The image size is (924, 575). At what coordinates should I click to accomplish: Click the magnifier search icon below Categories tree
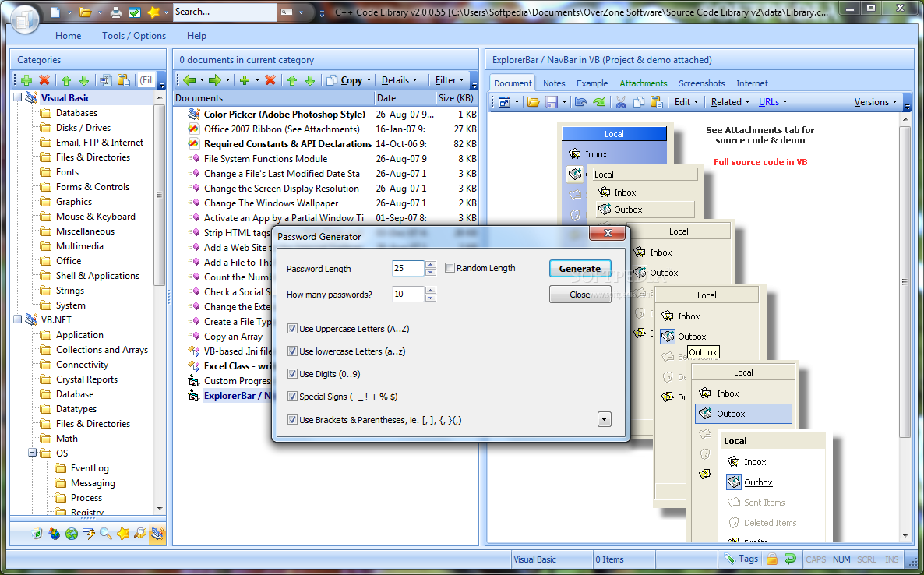[105, 534]
